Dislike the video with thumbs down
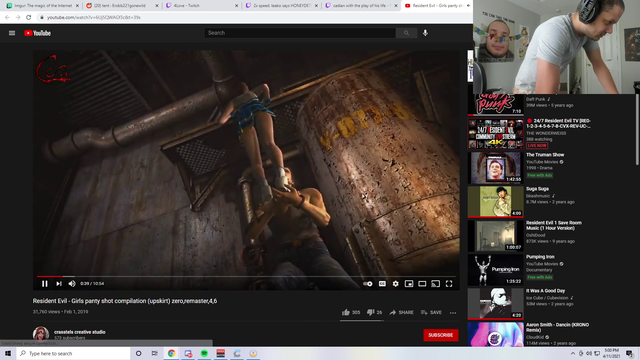 tap(374, 312)
